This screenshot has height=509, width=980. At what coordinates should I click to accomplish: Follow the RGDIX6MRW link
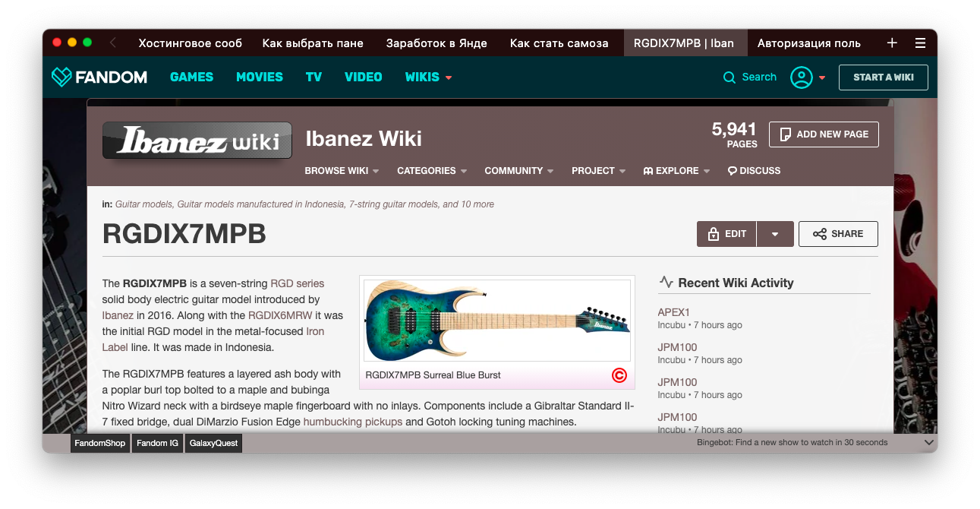(x=280, y=315)
